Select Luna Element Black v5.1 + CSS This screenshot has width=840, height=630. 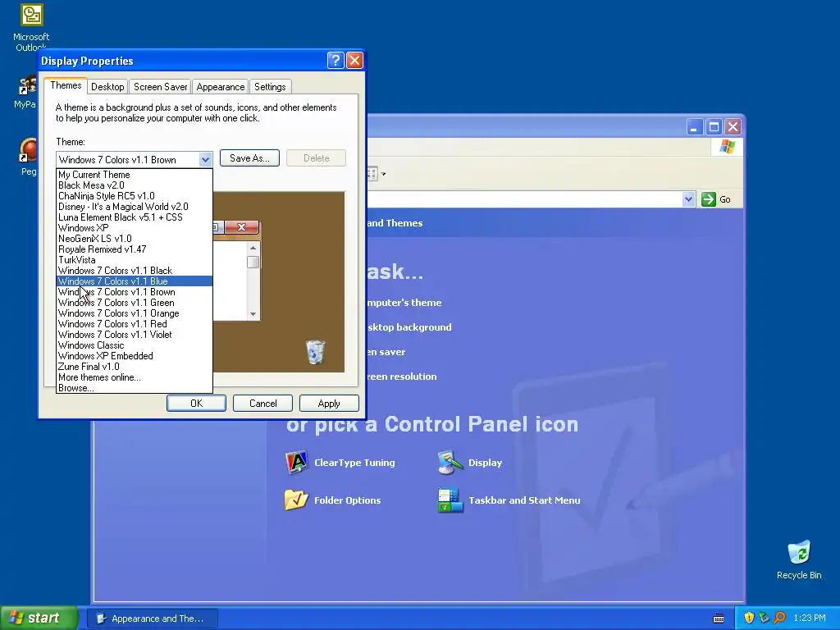135,217
